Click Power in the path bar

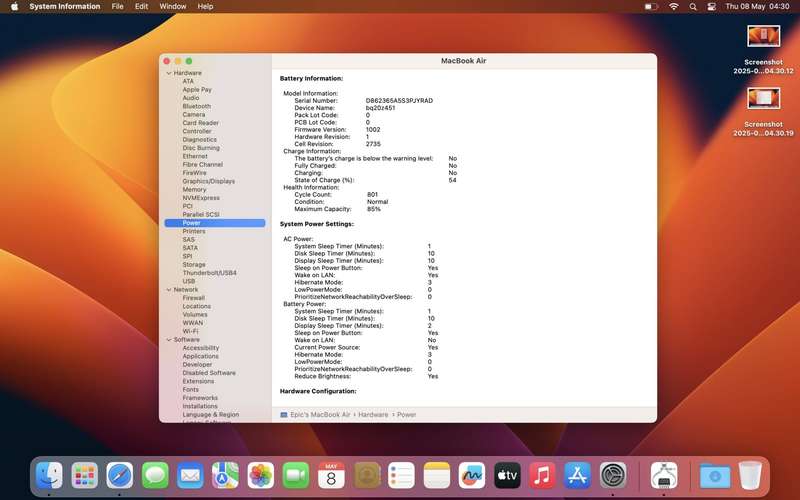[406, 415]
